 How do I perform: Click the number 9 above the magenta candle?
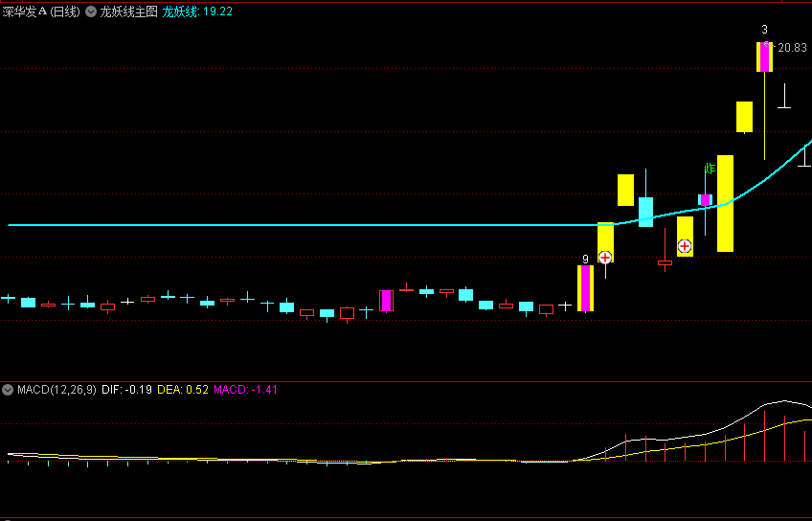tap(585, 260)
